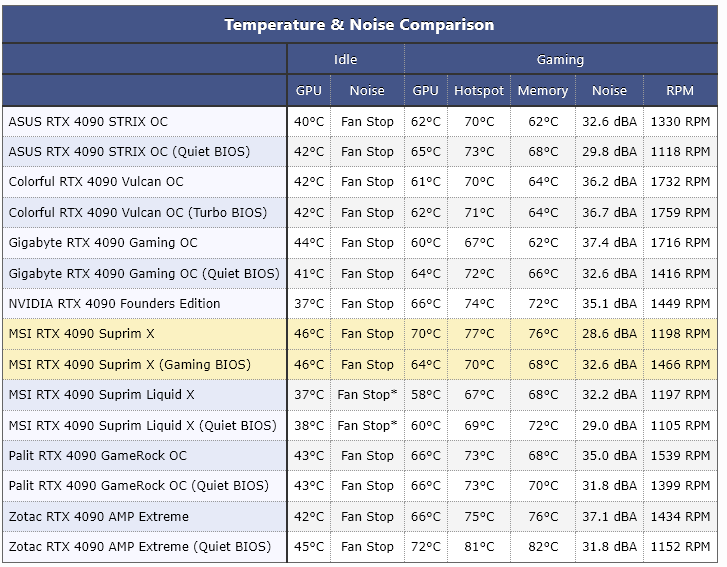Select the Gigabyte RTX 4090 Gaming OC (Quiet BIOS) name
This screenshot has width=727, height=567.
click(x=144, y=274)
